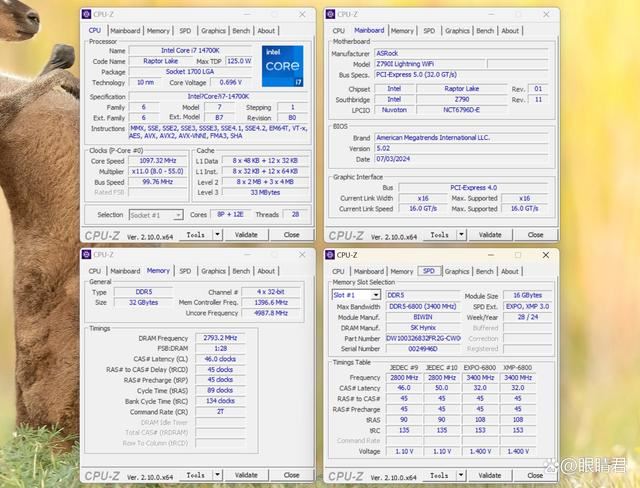Click the CPU-Z title bar icon in the processor window
This screenshot has height=488, width=640.
click(87, 14)
